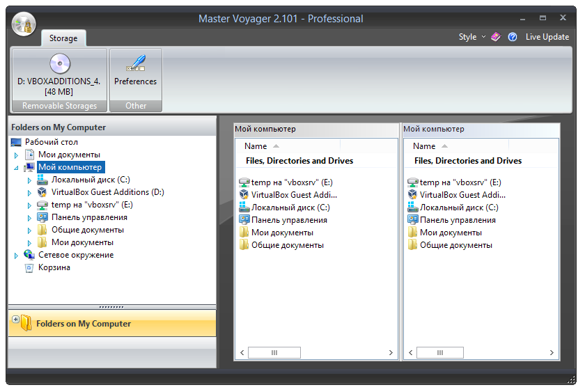The height and width of the screenshot is (392, 585).
Task: Click temp на "vboxsrv" (E:) in right pane
Action: 460,182
